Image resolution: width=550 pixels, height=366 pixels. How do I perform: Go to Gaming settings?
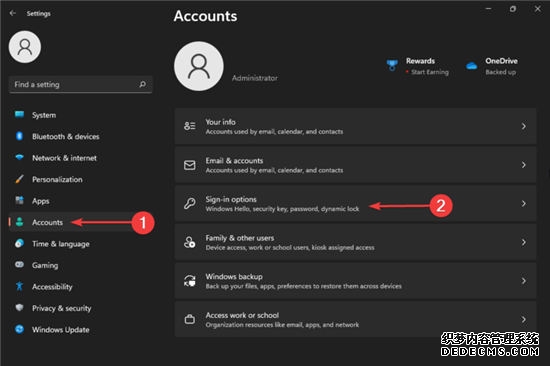pos(81,265)
